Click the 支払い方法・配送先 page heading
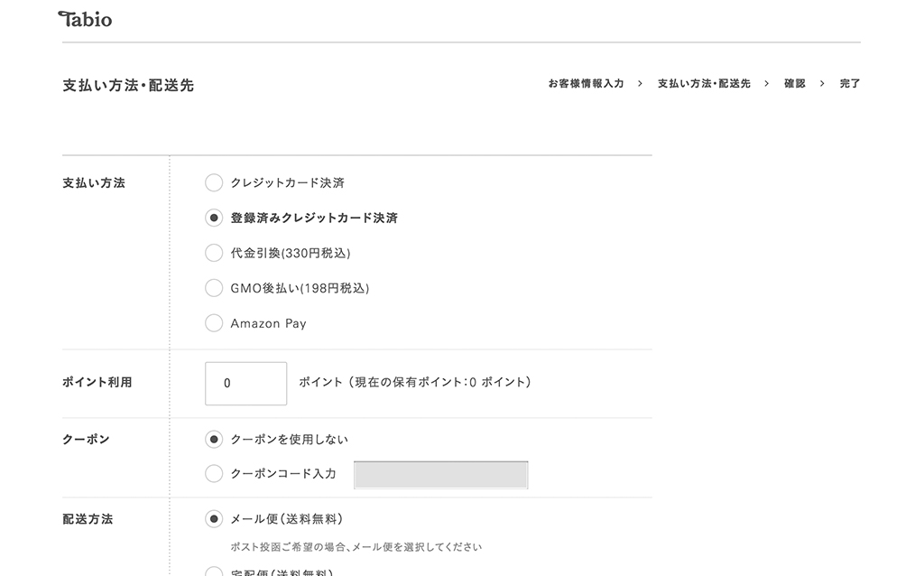The width and height of the screenshot is (924, 576). click(128, 86)
